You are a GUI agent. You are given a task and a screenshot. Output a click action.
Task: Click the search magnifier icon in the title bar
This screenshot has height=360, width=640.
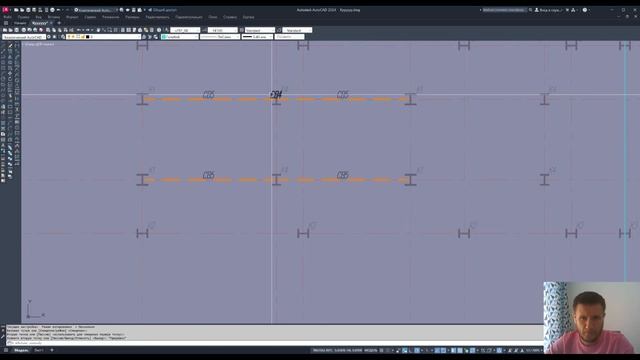pyautogui.click(x=530, y=10)
